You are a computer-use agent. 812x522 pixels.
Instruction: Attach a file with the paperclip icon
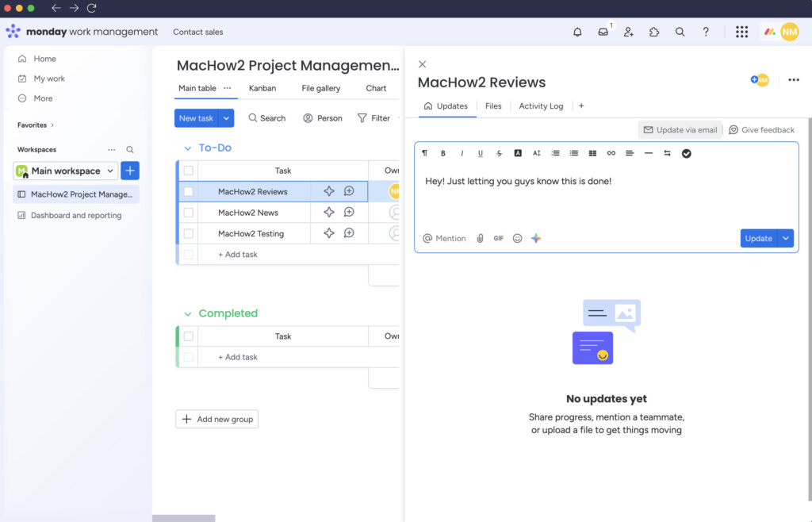pos(480,238)
